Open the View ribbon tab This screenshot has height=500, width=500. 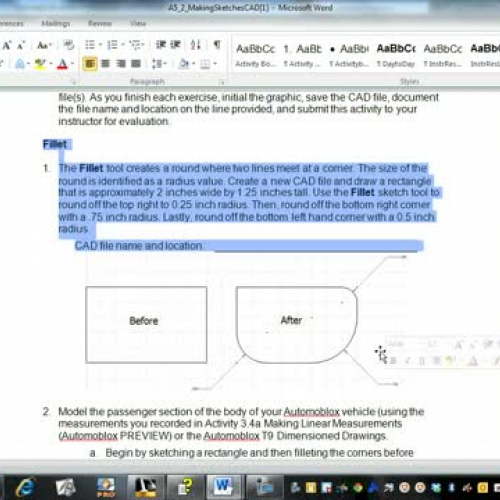[x=138, y=23]
